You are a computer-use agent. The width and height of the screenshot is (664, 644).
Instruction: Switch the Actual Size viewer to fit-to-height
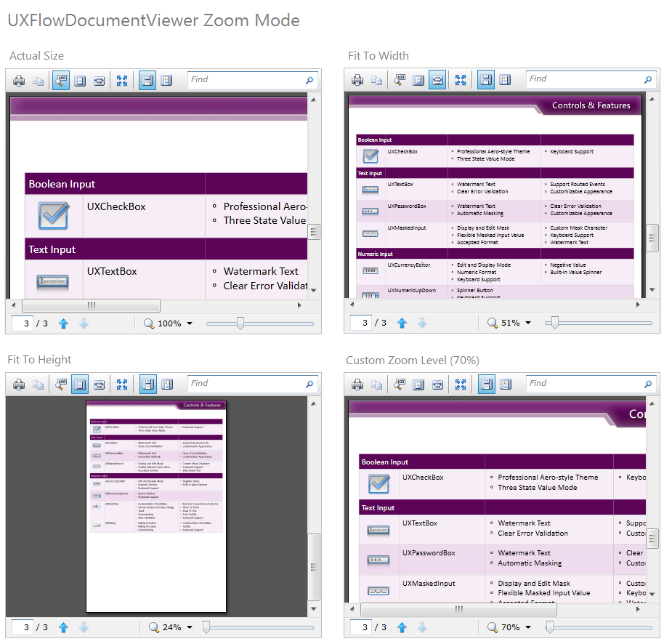click(80, 81)
